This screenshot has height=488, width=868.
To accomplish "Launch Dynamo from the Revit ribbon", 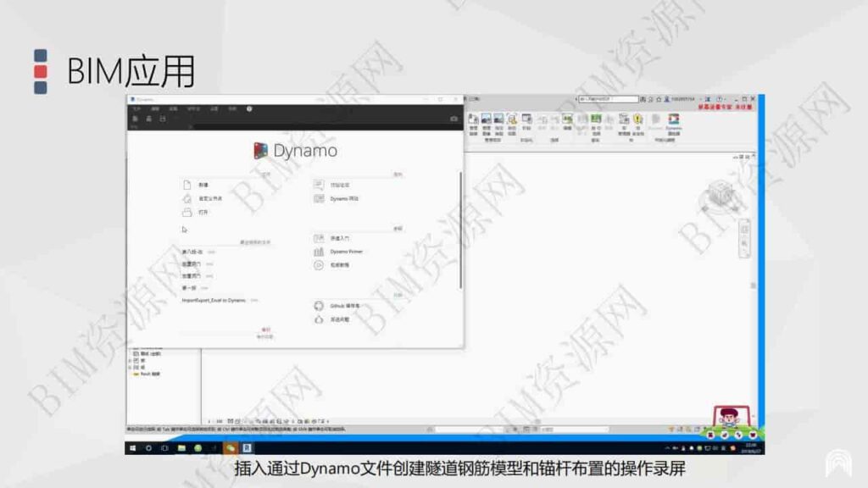I will 674,125.
